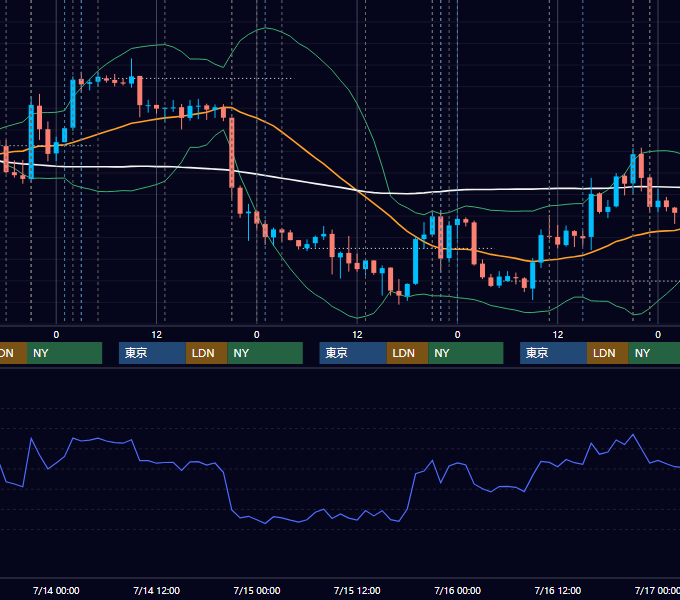Click hour label 12 above 7/15 12:00
The image size is (680, 600).
[357, 335]
